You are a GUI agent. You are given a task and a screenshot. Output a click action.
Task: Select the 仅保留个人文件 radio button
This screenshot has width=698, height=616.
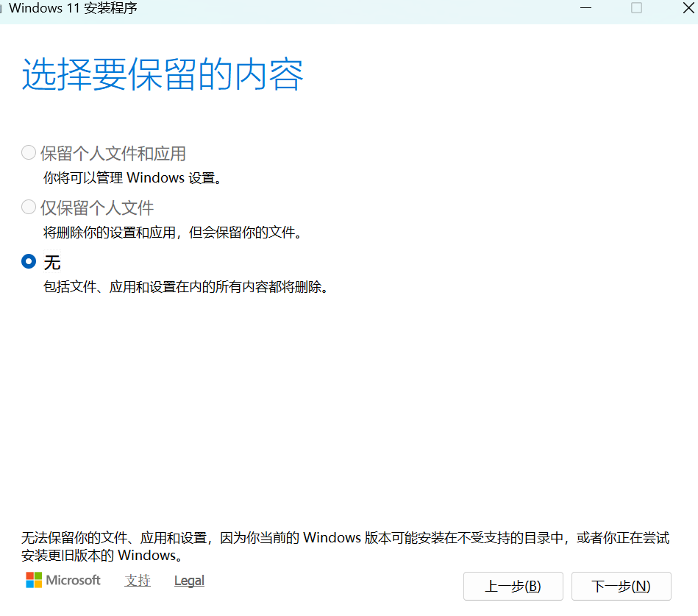point(28,207)
